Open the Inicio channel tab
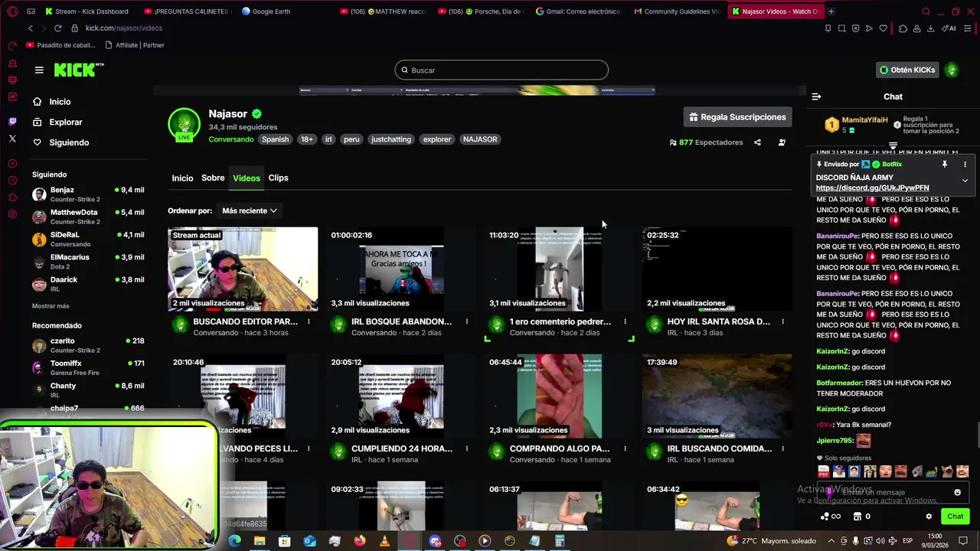This screenshot has width=980, height=551. (182, 178)
